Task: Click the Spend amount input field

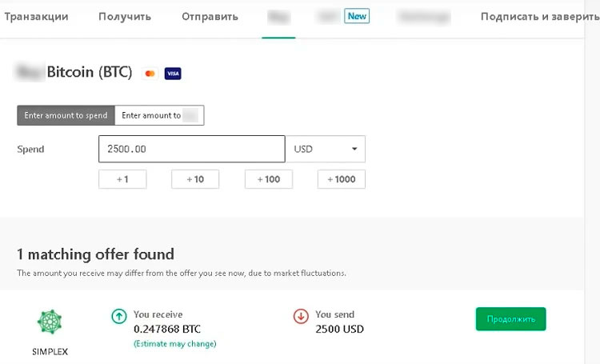Action: coord(192,149)
